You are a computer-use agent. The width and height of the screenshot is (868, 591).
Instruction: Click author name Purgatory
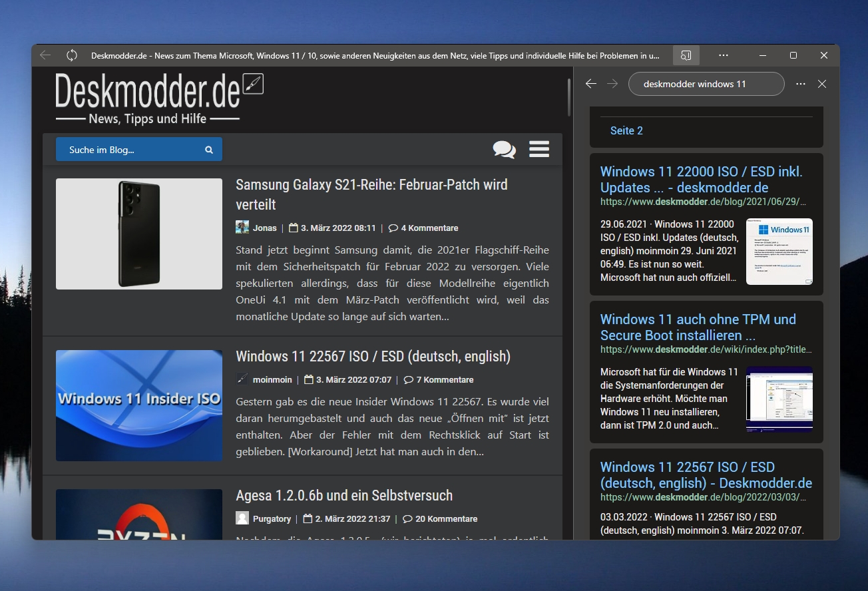click(x=272, y=518)
